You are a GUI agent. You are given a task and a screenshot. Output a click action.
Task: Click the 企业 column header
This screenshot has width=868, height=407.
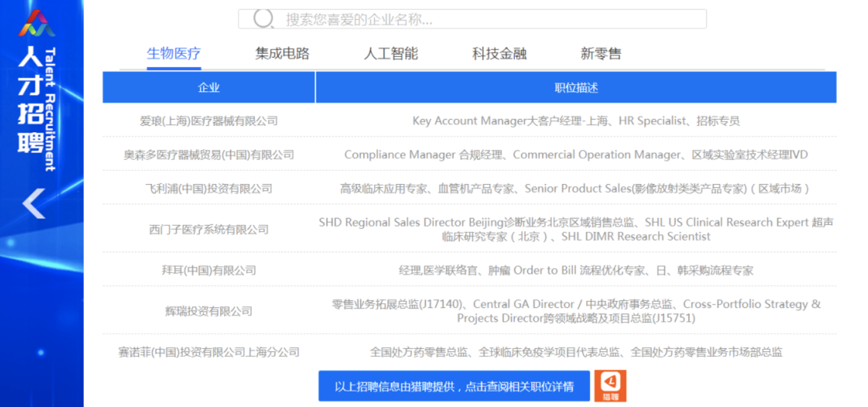(x=209, y=88)
